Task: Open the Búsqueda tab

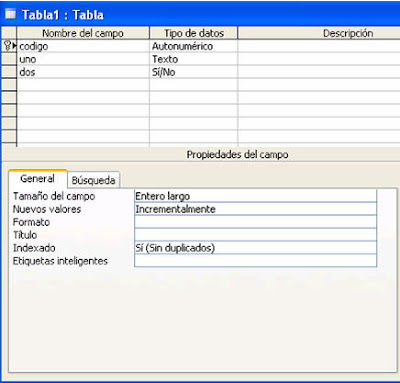Action: 93,180
